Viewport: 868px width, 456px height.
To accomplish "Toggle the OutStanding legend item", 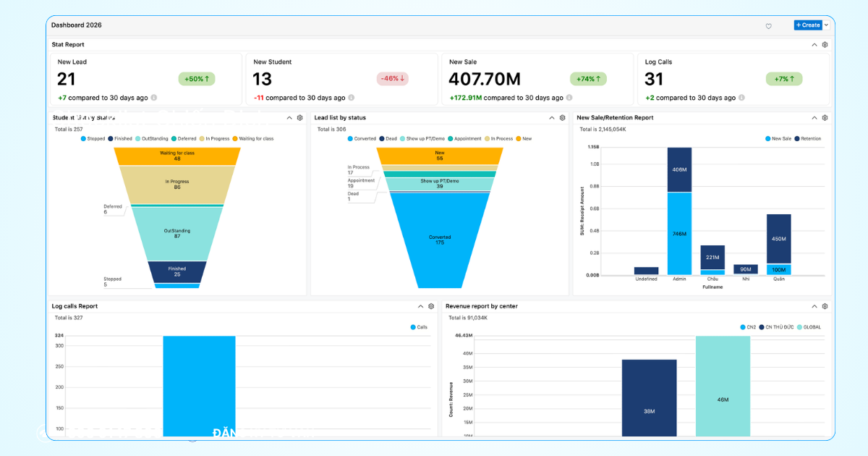I will (152, 138).
